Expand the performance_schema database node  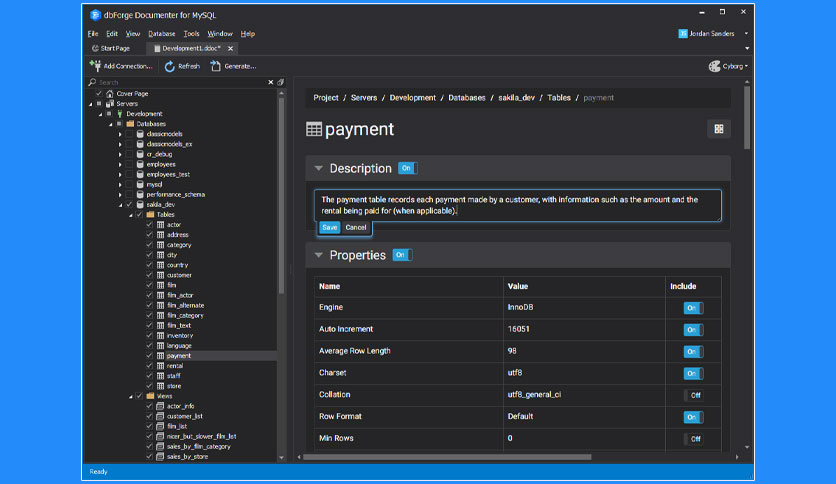click(x=120, y=195)
